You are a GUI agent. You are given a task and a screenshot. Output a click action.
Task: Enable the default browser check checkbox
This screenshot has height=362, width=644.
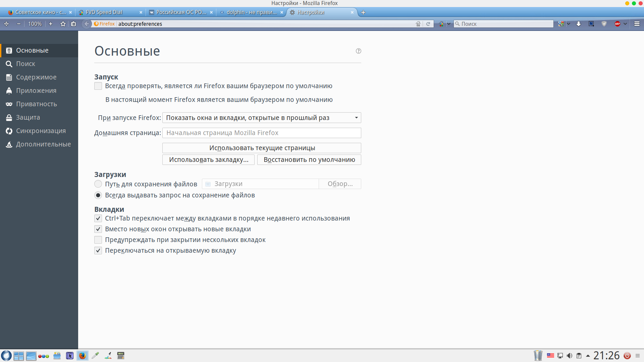98,86
